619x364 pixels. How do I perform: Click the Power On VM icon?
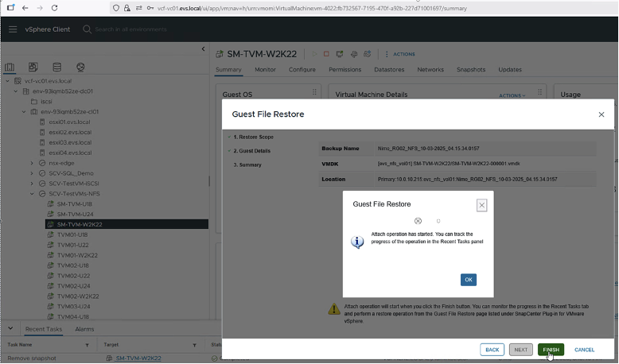[x=314, y=54]
